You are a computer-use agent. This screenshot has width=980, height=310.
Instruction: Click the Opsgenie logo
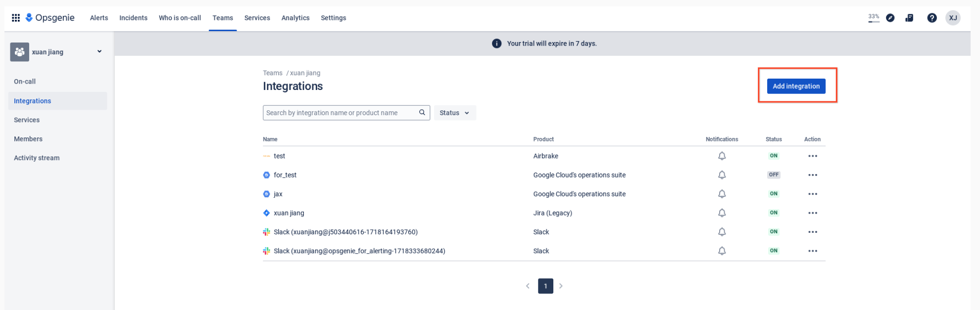click(x=50, y=18)
